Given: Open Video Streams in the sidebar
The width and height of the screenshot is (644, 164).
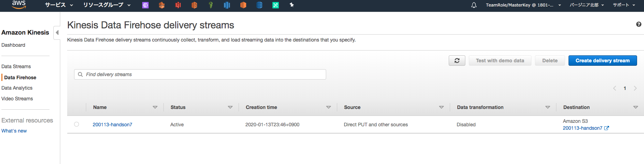Looking at the screenshot, I should [17, 99].
